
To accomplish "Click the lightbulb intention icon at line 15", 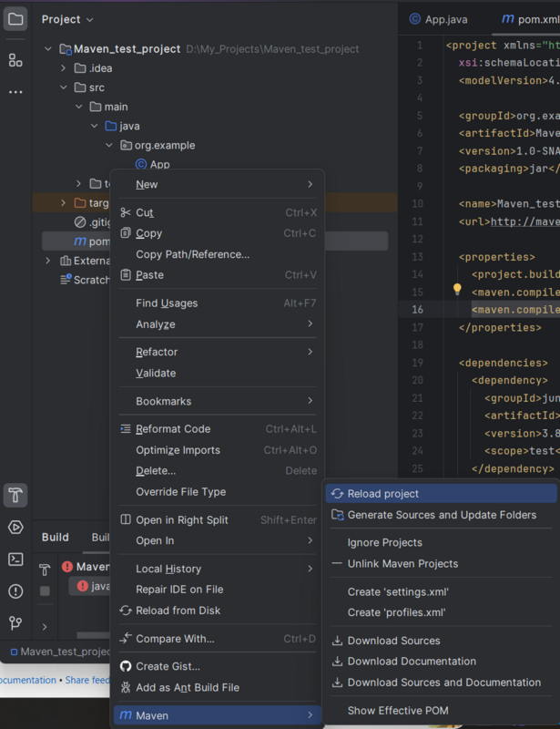I will click(x=457, y=289).
